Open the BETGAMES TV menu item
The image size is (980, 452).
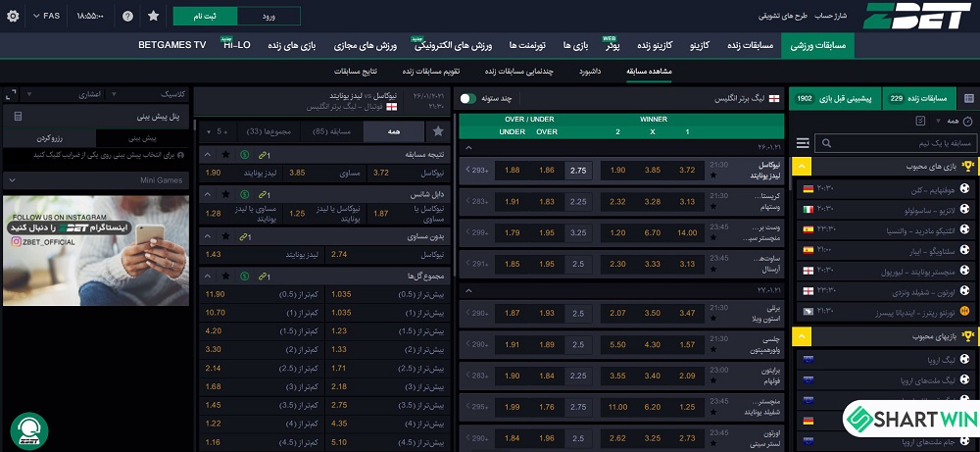click(171, 45)
